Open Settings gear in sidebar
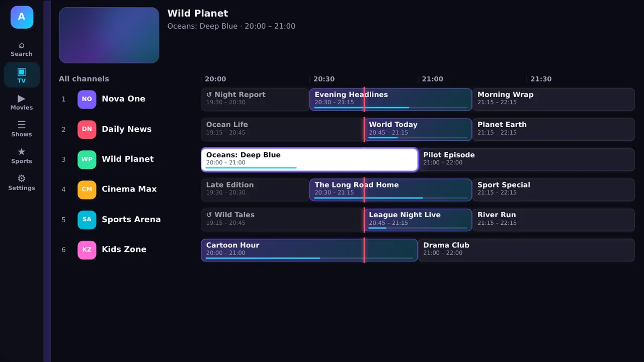The image size is (644, 362). point(22,183)
